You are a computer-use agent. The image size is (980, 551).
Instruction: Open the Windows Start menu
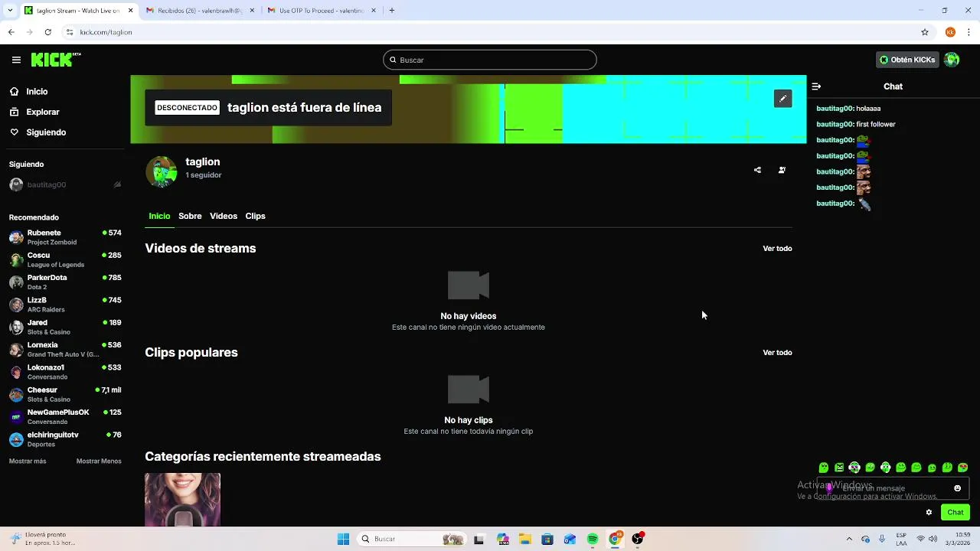pos(343,540)
